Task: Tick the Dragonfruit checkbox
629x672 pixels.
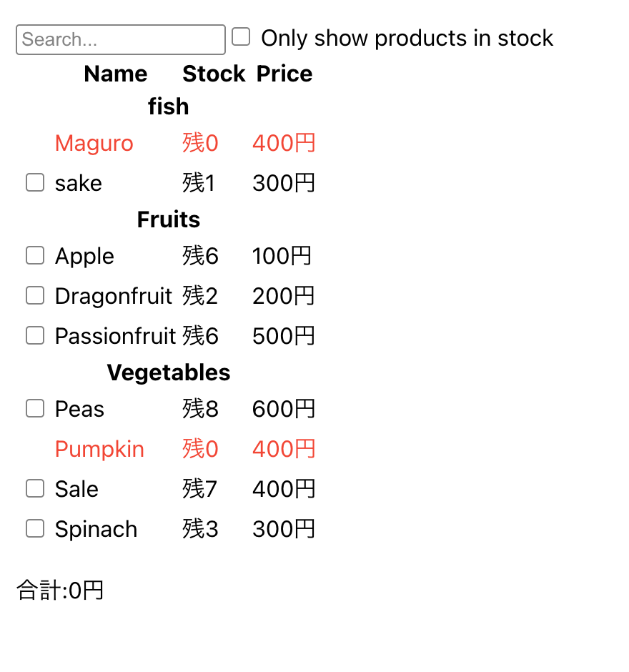Action: coord(35,296)
